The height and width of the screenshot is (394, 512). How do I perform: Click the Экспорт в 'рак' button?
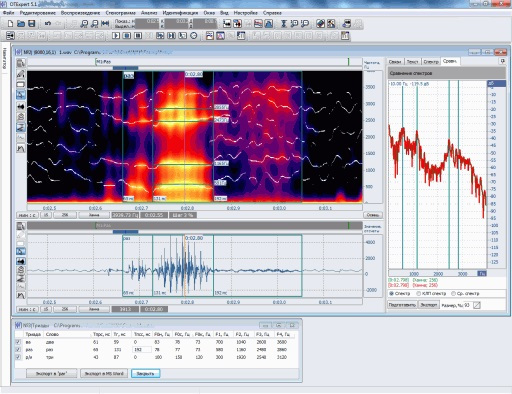point(52,373)
